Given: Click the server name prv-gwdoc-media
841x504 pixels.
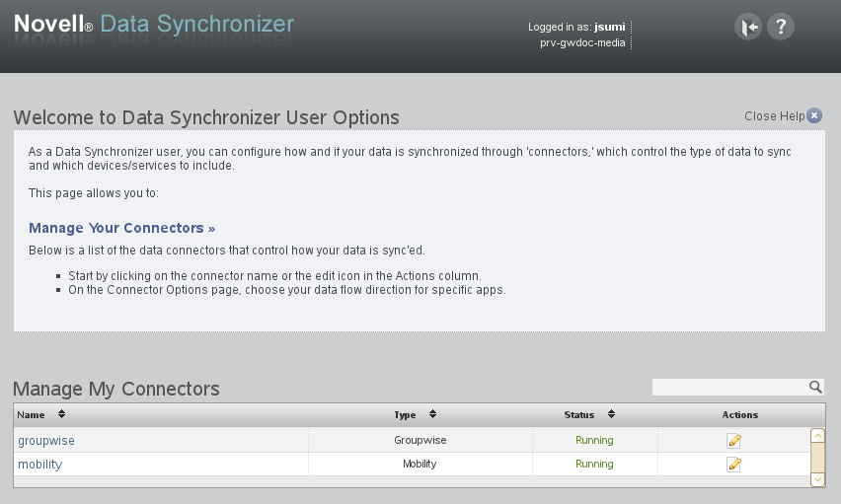Looking at the screenshot, I should [x=582, y=42].
